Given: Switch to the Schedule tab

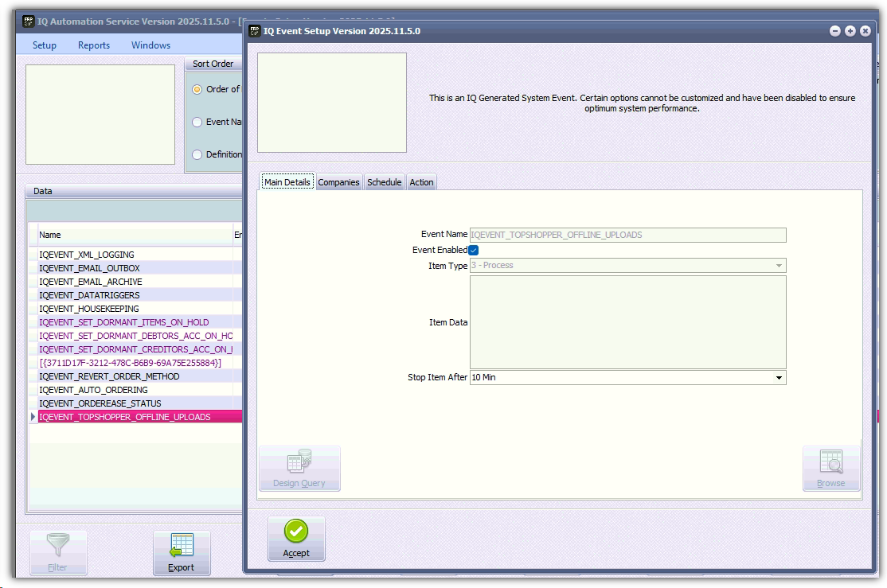Looking at the screenshot, I should (384, 182).
